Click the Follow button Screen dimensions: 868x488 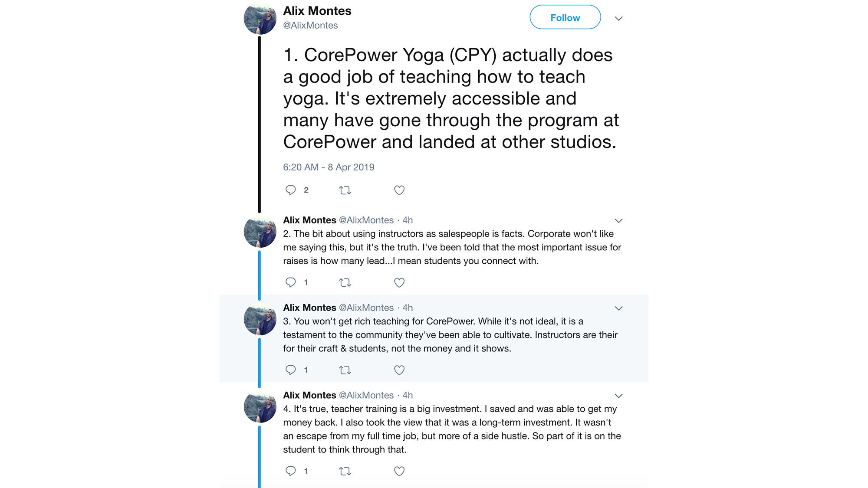tap(565, 17)
